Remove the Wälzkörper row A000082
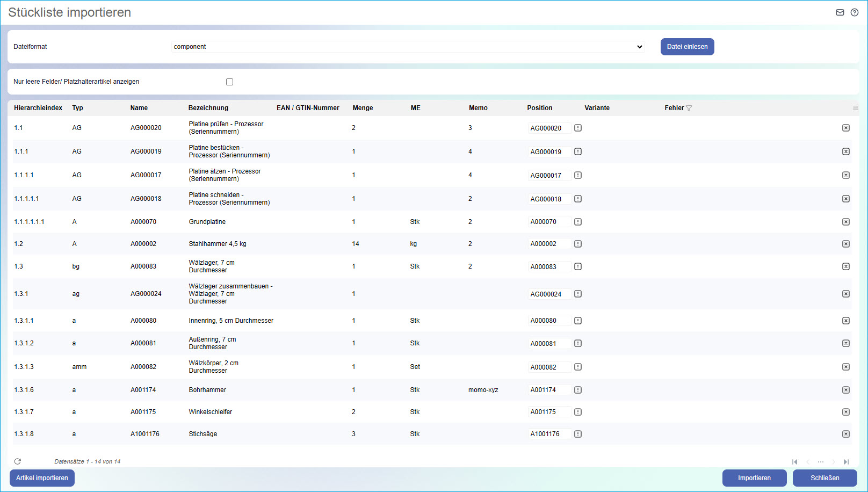Viewport: 868px width, 492px height. click(x=846, y=367)
